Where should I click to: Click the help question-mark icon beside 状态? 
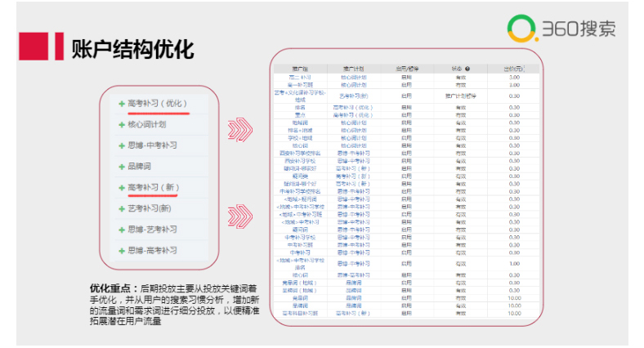coord(468,69)
